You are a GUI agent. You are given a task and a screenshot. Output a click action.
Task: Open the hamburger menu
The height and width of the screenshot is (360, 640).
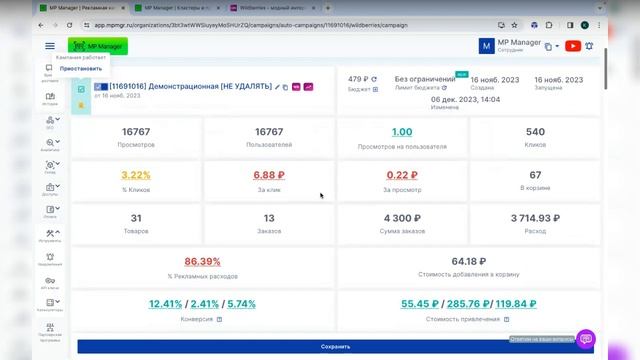[x=50, y=46]
